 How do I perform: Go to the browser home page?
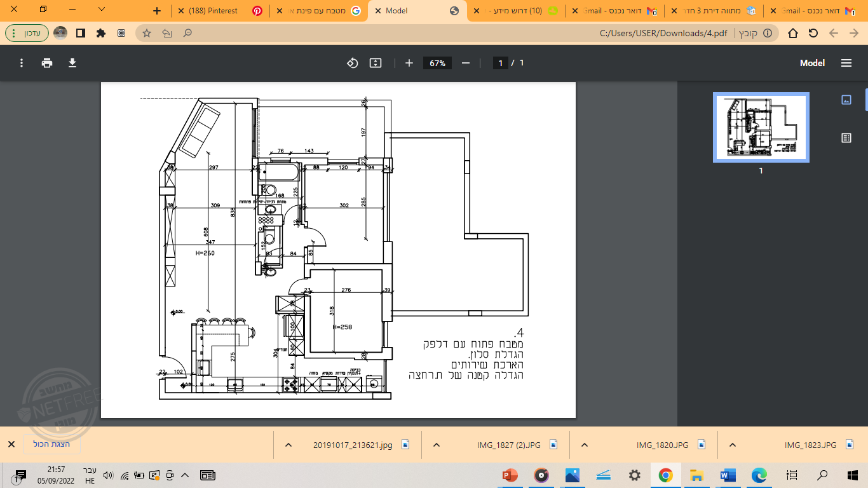(x=793, y=33)
